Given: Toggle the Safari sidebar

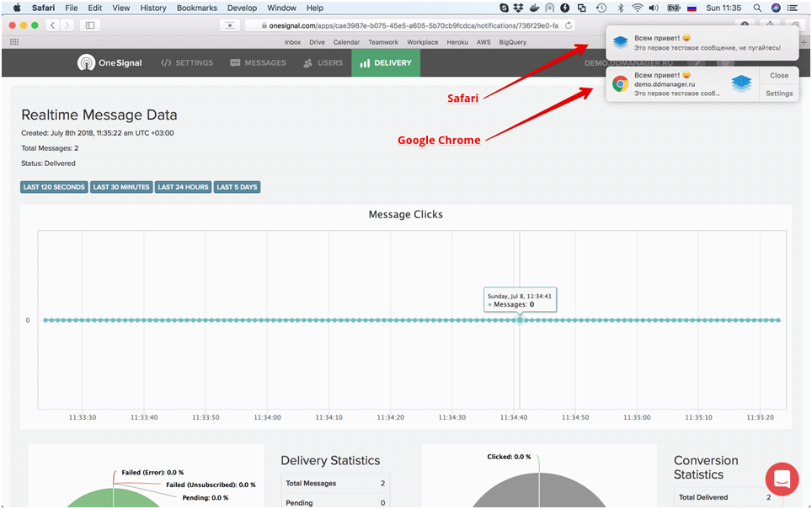Looking at the screenshot, I should 90,25.
